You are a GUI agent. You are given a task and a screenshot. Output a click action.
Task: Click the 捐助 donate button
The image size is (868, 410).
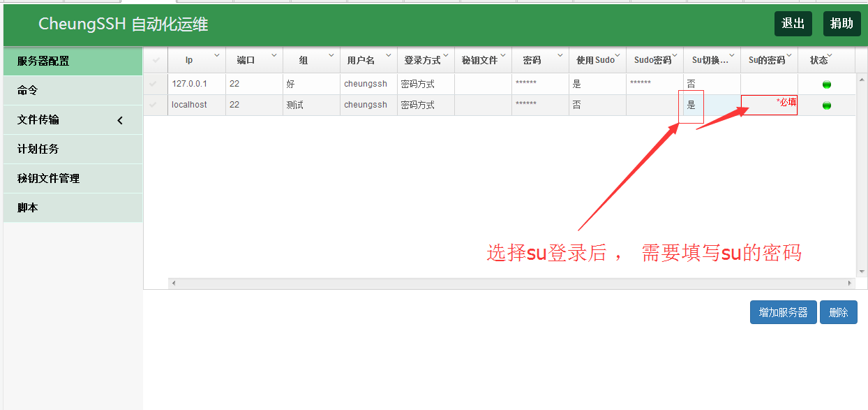pyautogui.click(x=842, y=24)
